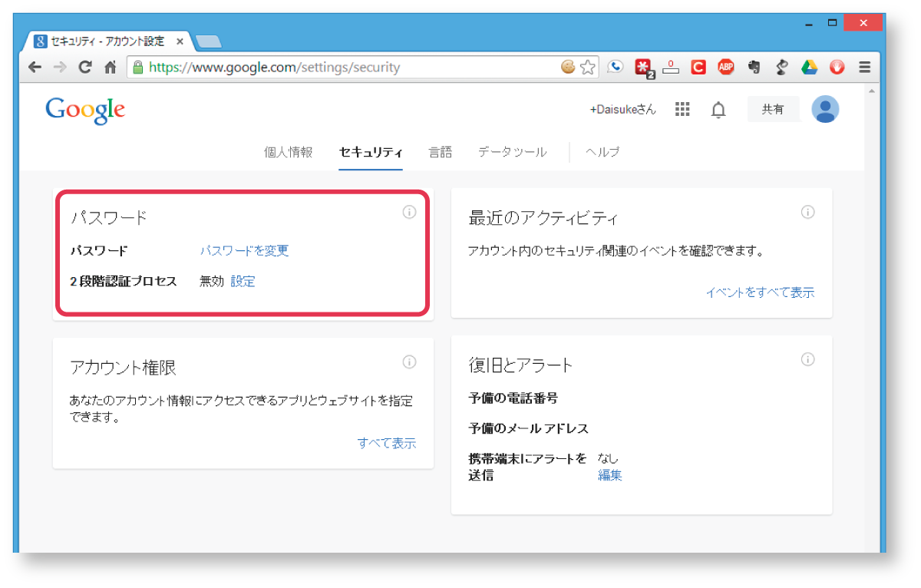This screenshot has width=921, height=588.
Task: Click the +Daisukeさん profile link
Action: (622, 110)
